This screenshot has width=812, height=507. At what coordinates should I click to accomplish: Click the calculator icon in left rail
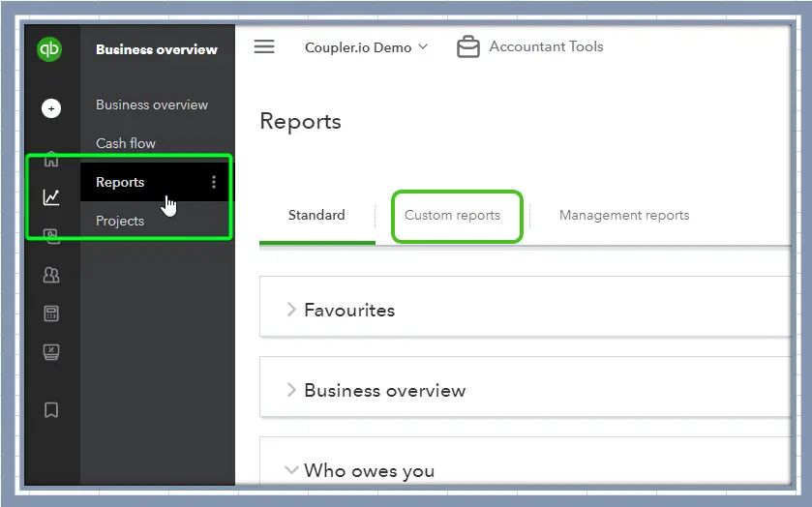click(x=51, y=313)
